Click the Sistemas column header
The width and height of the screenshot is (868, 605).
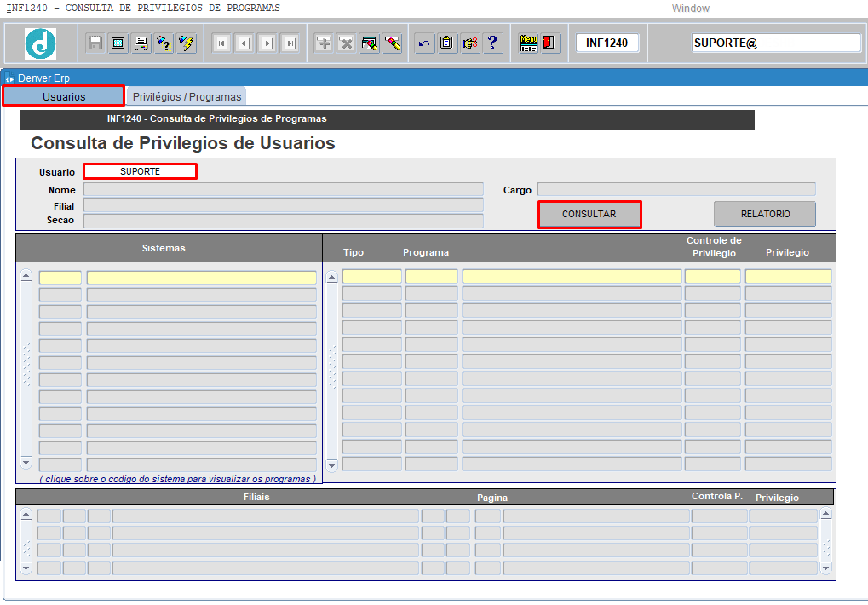(x=164, y=248)
